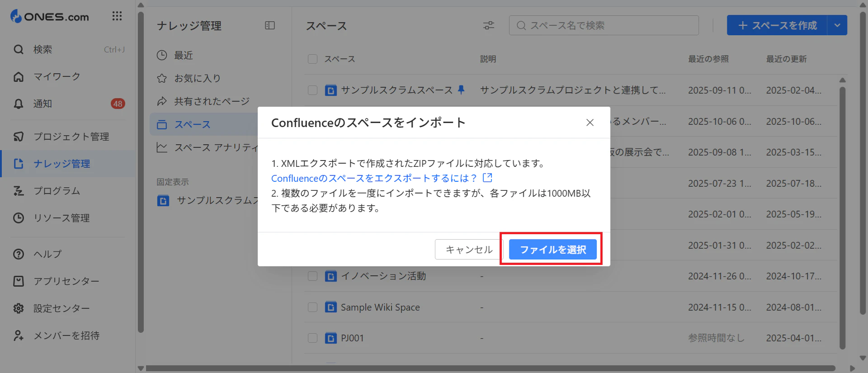Image resolution: width=868 pixels, height=373 pixels.
Task: Click the メンバーを招待 person icon
Action: pyautogui.click(x=19, y=335)
